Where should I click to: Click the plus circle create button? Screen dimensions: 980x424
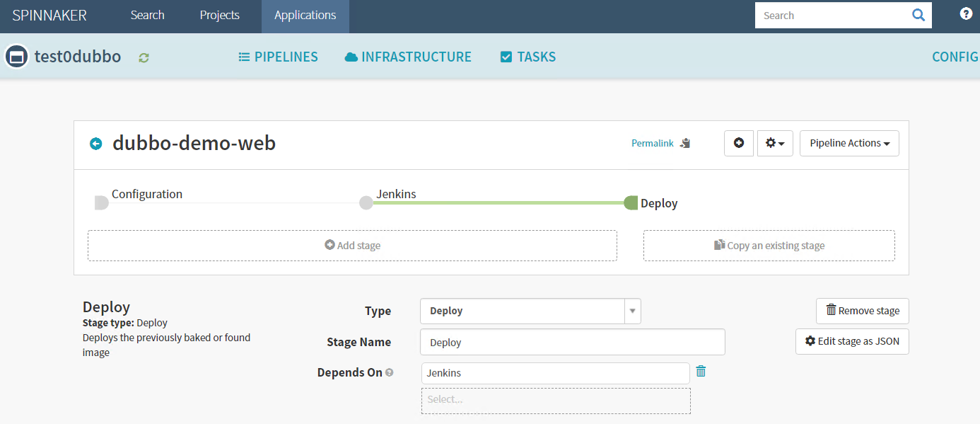coord(739,143)
